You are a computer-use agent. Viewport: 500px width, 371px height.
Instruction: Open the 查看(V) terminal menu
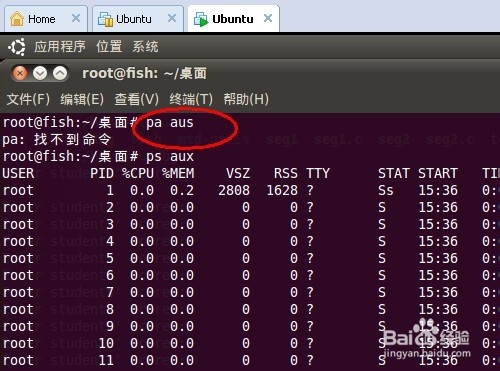tap(137, 99)
